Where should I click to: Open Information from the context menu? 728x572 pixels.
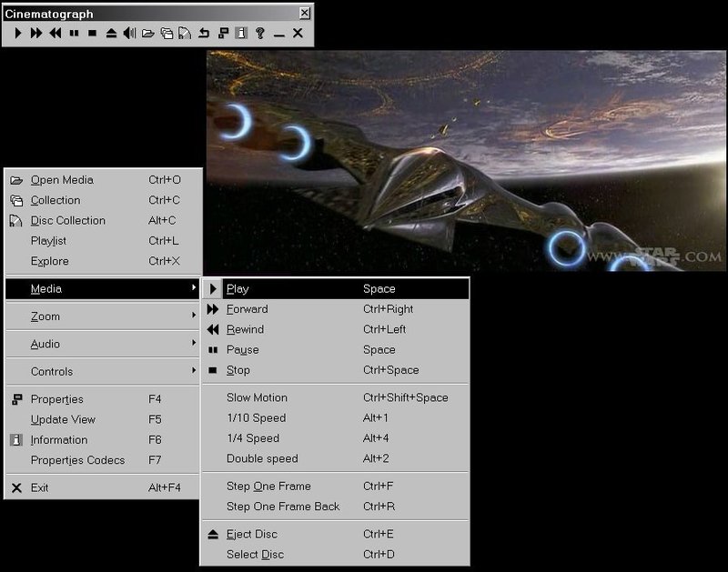click(103, 440)
